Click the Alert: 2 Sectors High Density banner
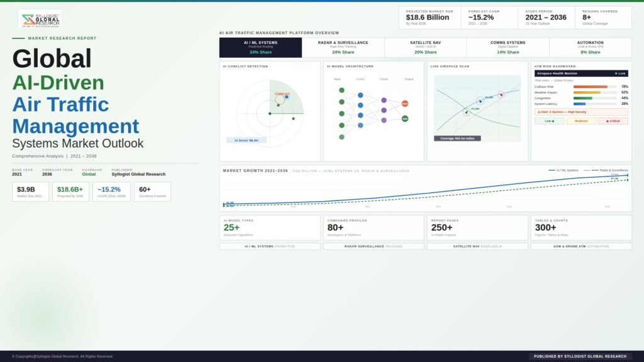Viewport: 644px width, 362px height. (x=581, y=112)
